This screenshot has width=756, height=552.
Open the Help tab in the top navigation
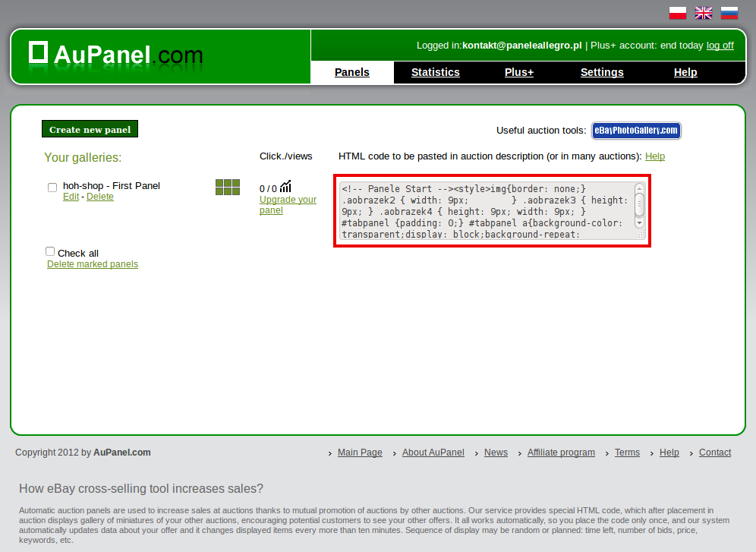pyautogui.click(x=685, y=72)
